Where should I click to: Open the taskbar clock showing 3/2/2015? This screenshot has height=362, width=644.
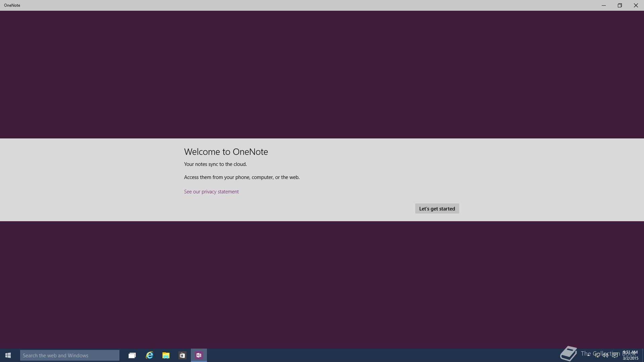[631, 355]
